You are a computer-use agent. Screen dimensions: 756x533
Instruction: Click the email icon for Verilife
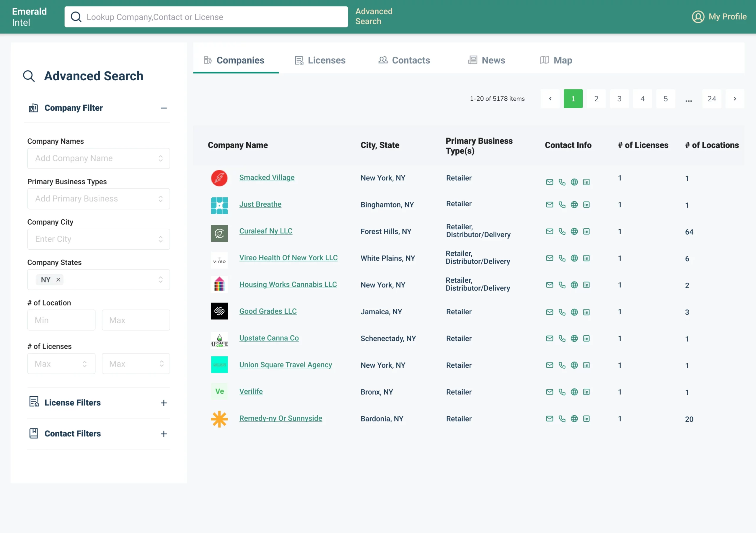[x=550, y=392]
